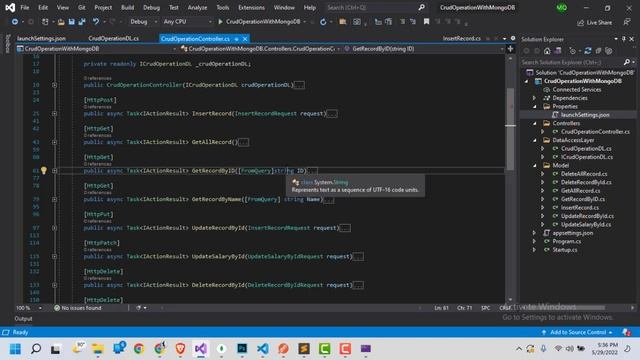Viewport: 640px width, 360px height.
Task: Open the class navigation dropdown
Action: 260,49
